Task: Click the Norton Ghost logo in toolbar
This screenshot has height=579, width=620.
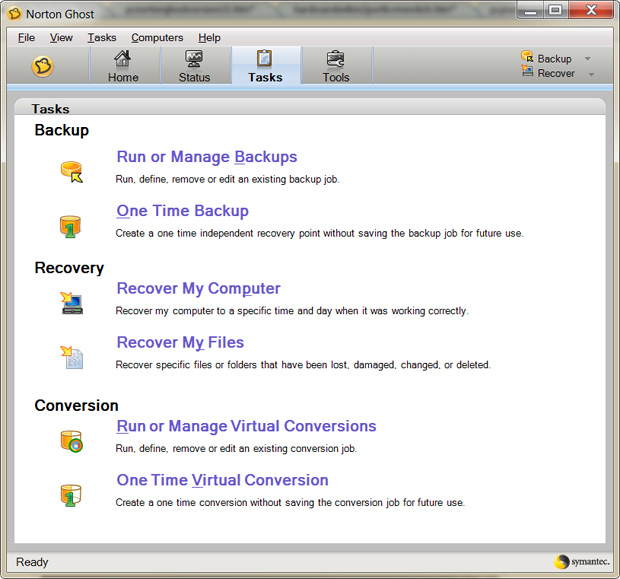Action: (42, 66)
